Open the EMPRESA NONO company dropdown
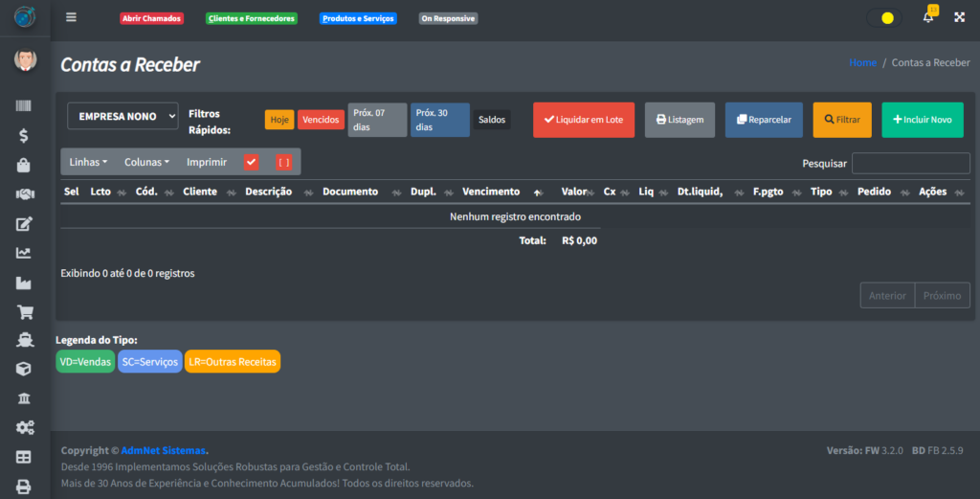The height and width of the screenshot is (499, 980). [x=122, y=116]
